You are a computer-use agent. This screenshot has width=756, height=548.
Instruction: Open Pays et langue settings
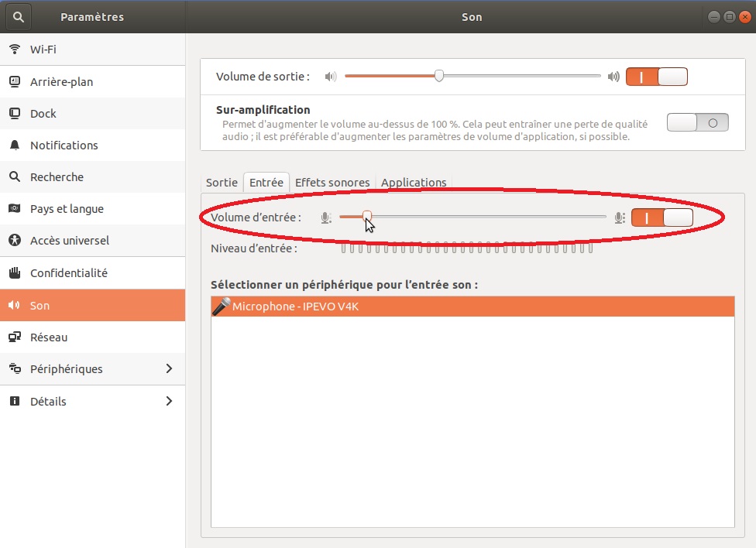[x=67, y=209]
